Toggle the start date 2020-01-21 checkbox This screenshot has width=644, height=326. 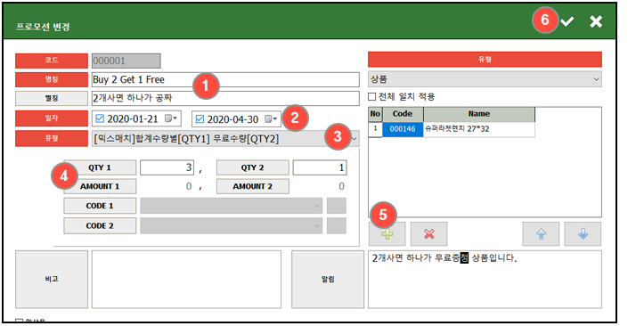[100, 118]
